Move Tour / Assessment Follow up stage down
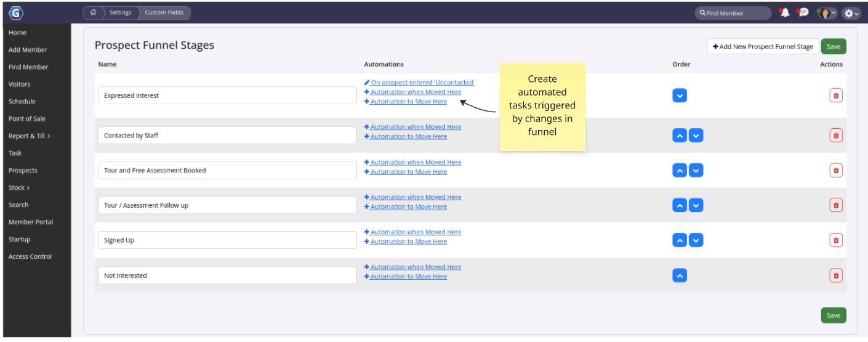 [x=696, y=205]
